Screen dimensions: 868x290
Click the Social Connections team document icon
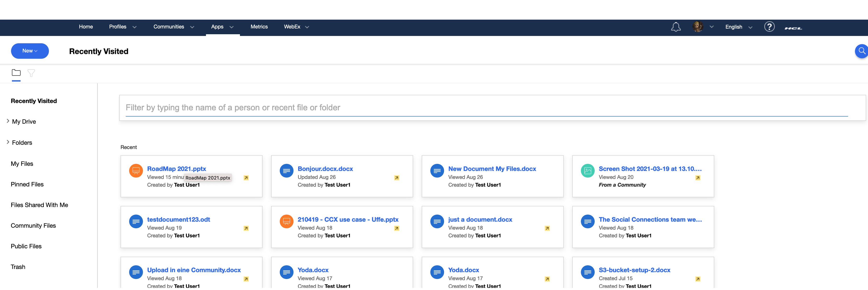(x=588, y=222)
